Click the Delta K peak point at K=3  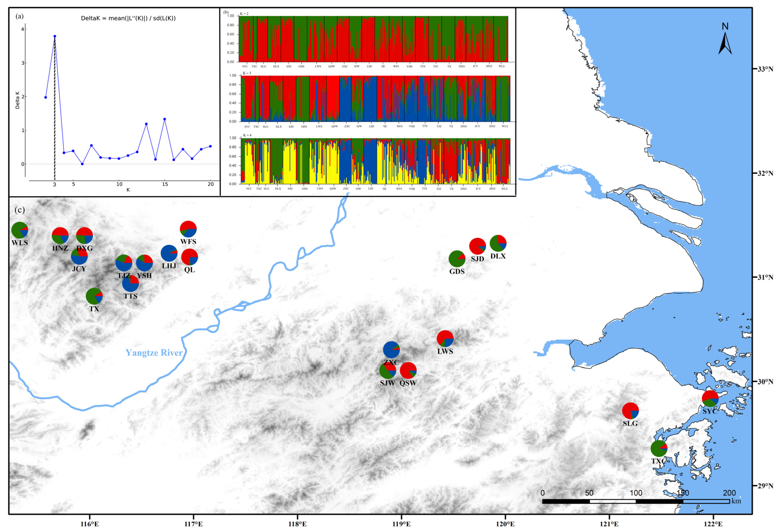coord(55,36)
